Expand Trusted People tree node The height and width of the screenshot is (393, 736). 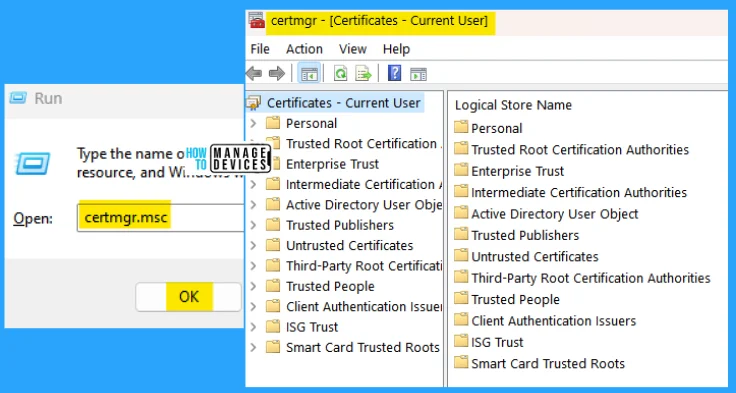coord(253,286)
